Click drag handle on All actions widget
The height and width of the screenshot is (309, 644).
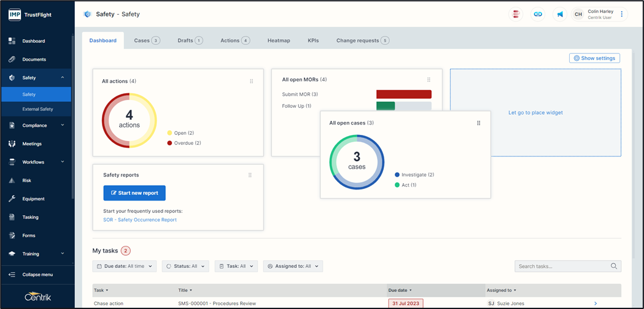coord(252,81)
